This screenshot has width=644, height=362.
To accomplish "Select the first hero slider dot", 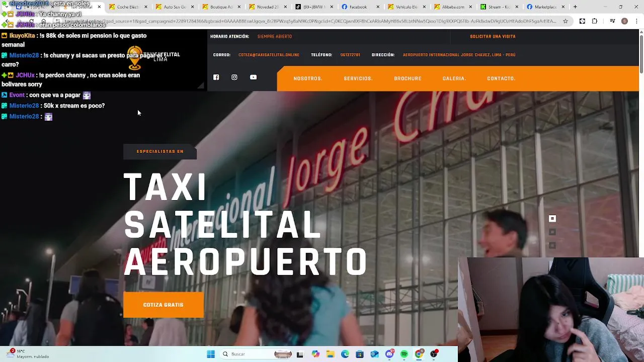I will point(552,219).
